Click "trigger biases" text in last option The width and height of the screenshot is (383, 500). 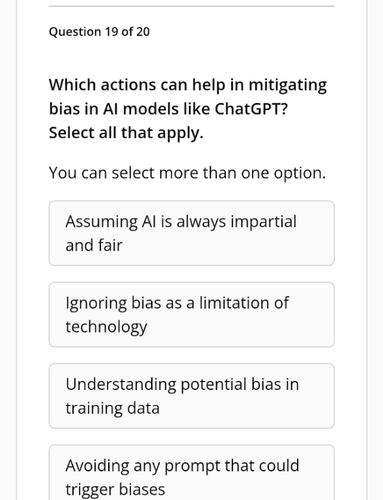[x=115, y=489]
